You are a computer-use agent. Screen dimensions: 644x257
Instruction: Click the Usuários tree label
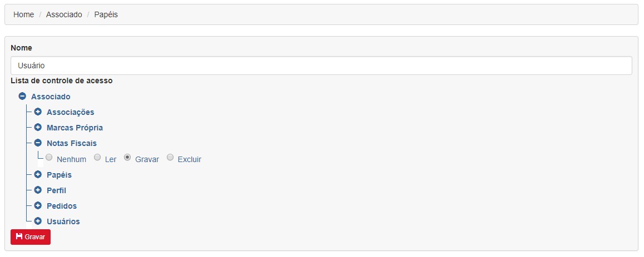[x=63, y=221]
